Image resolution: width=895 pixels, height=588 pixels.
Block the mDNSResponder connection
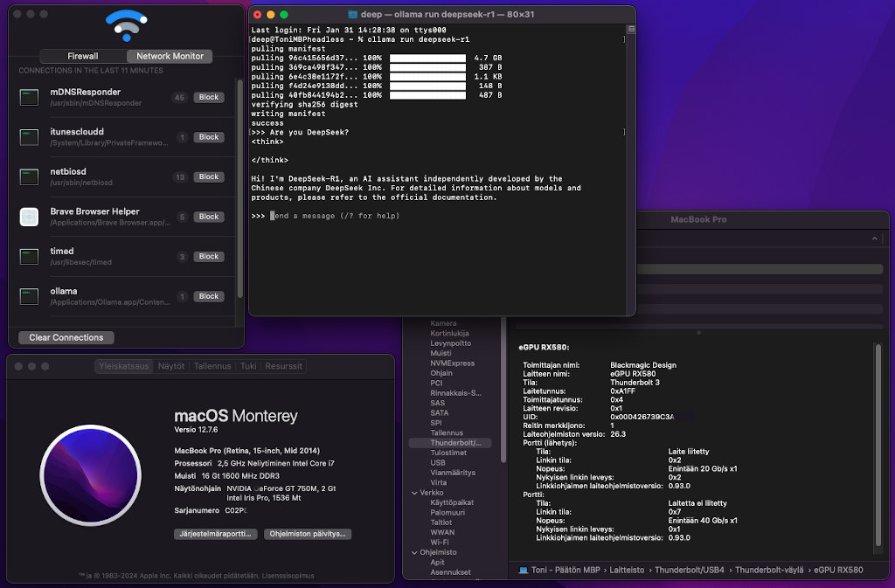208,97
